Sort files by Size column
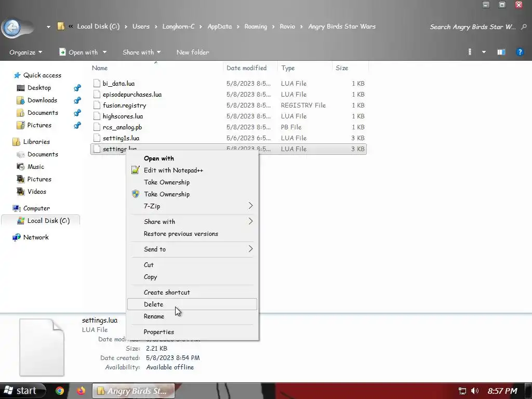The width and height of the screenshot is (532, 399). tap(342, 68)
